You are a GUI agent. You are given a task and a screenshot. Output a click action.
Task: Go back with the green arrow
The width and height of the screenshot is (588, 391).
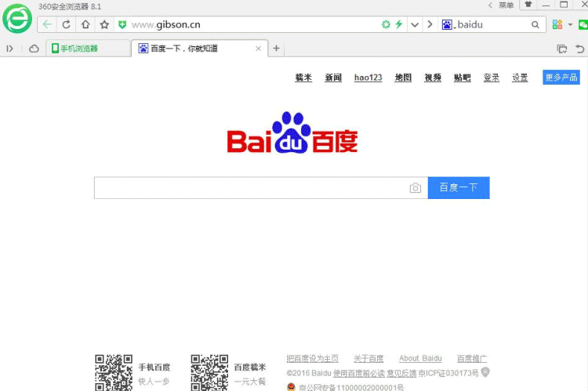pyautogui.click(x=47, y=25)
